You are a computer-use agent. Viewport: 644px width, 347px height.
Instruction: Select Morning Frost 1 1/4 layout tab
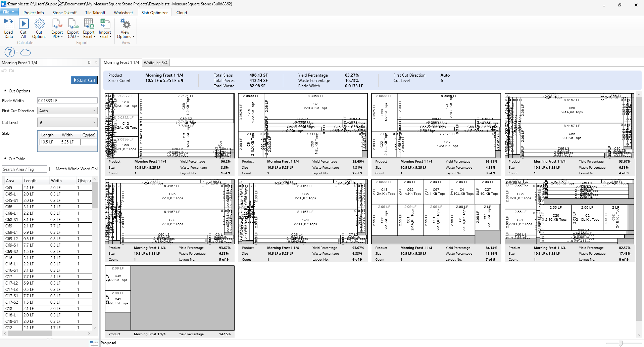tap(121, 62)
